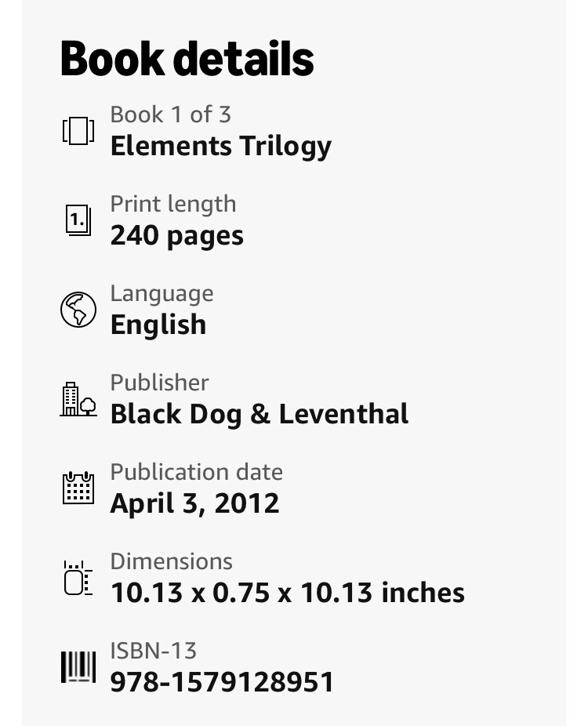Click the print length pages icon
This screenshot has width=588, height=726.
78,220
